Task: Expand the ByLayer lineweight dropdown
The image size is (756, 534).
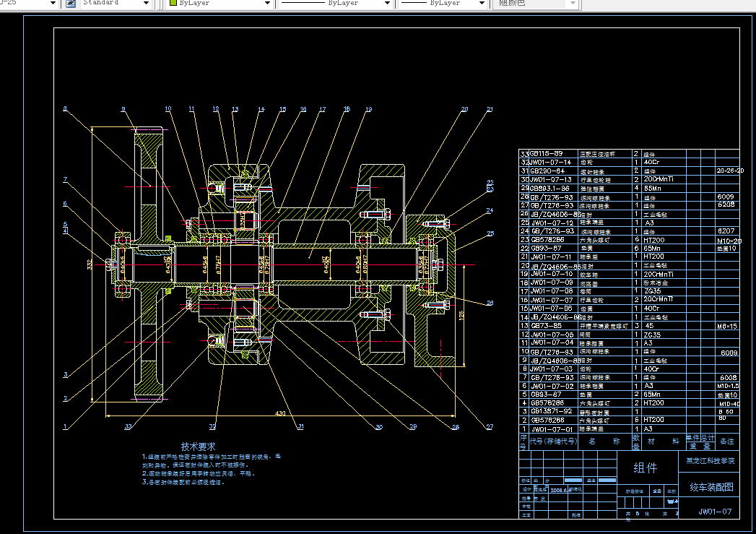Action: coord(482,4)
